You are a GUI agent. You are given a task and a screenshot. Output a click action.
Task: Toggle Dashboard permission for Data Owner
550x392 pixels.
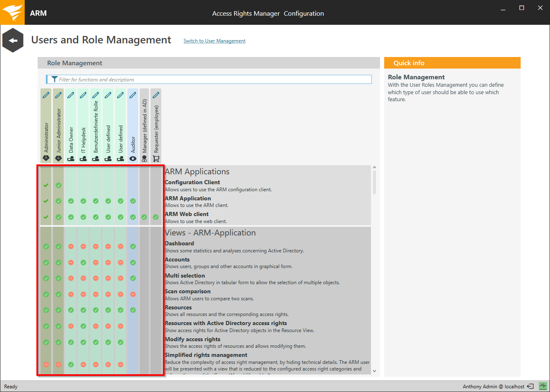pyautogui.click(x=71, y=247)
